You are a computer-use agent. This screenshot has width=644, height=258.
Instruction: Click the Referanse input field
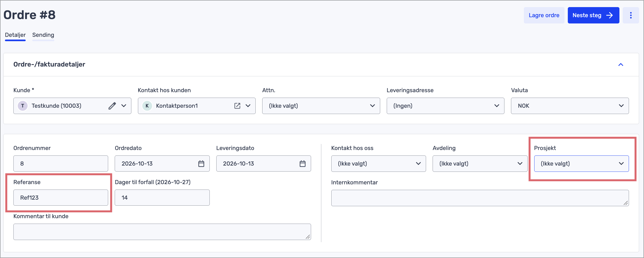[x=61, y=198]
